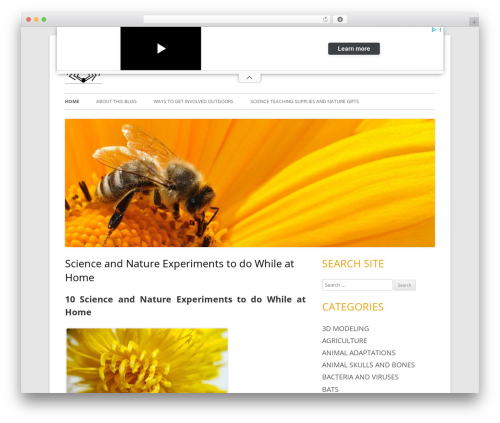Open Ways to Get Involved Outdoors
Image resolution: width=500 pixels, height=423 pixels.
(193, 101)
